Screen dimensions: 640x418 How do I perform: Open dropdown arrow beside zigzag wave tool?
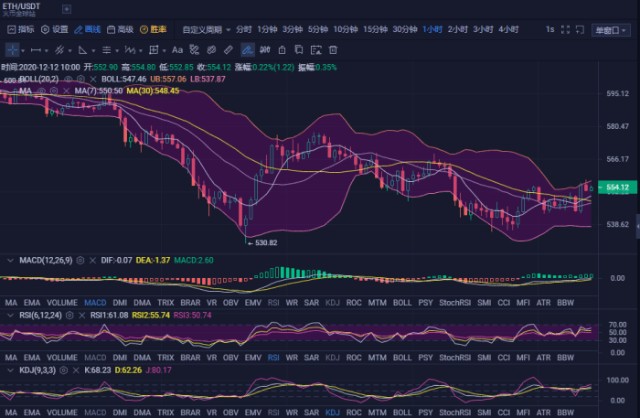(x=141, y=51)
